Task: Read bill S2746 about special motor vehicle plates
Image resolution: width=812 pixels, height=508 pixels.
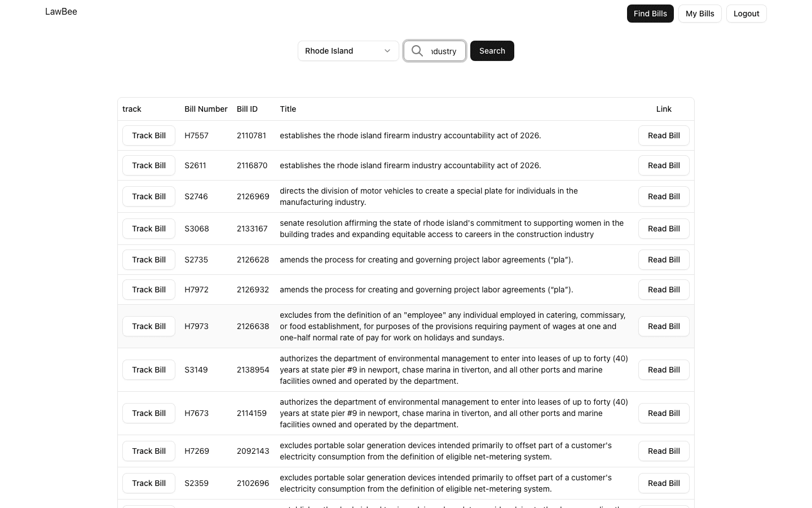Action: [x=664, y=196]
